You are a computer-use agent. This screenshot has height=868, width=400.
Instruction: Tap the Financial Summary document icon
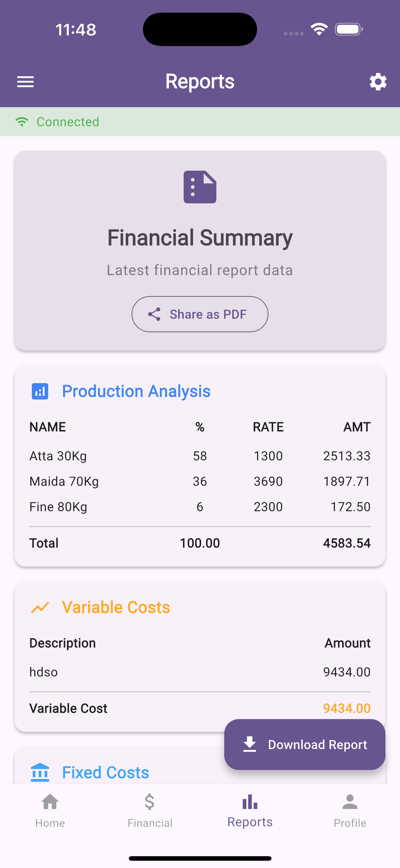[200, 187]
